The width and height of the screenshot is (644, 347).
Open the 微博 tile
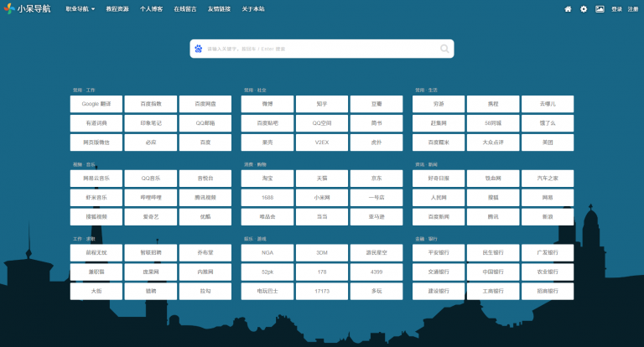click(267, 104)
